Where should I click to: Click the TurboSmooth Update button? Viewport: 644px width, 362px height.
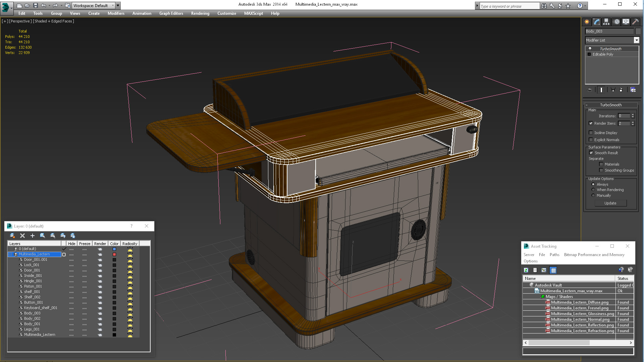(610, 203)
